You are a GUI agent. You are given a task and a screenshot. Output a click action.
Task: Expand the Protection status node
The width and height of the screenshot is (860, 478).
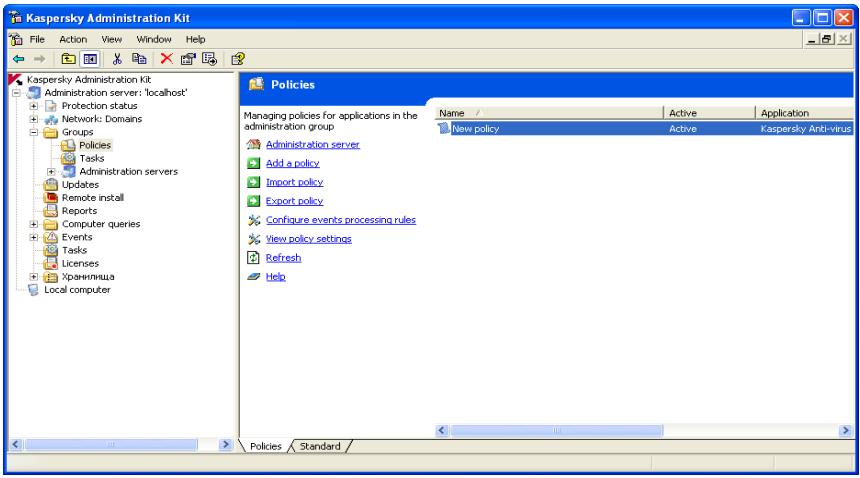(34, 106)
